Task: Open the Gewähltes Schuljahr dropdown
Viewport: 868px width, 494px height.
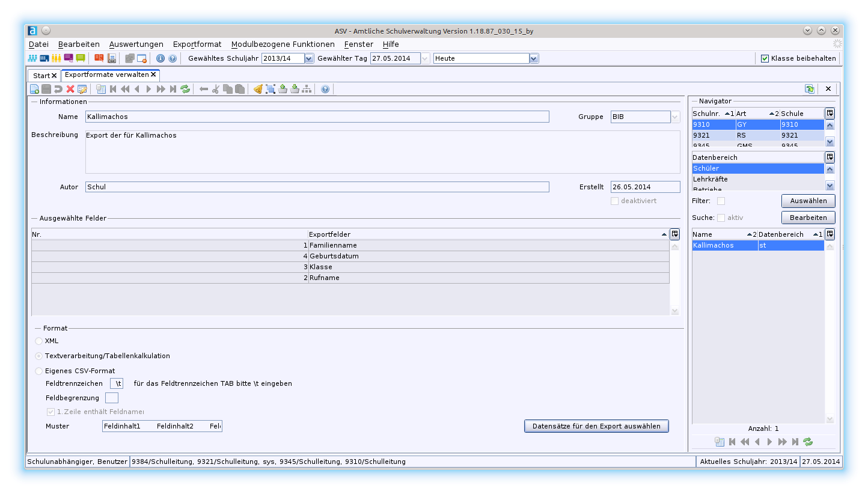Action: click(309, 58)
